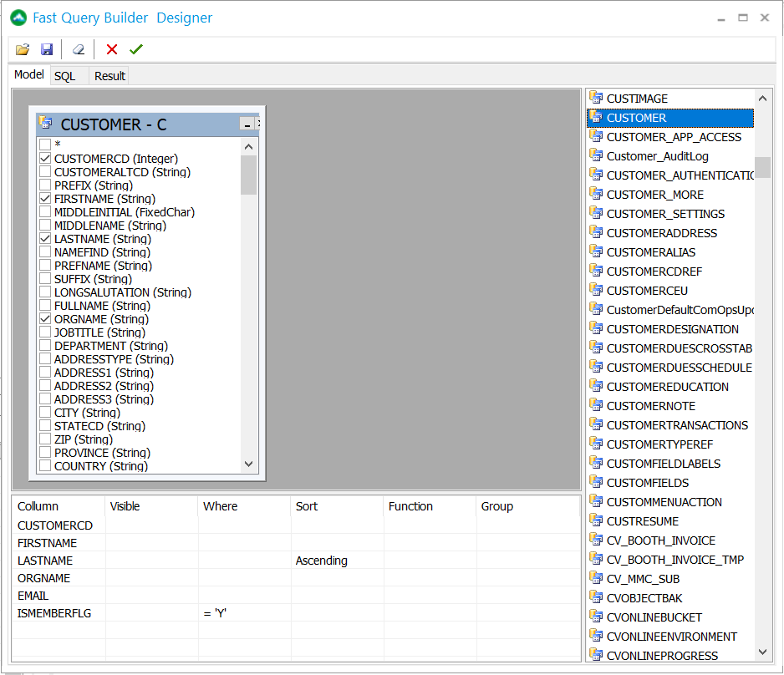
Task: Click the table list scrollbar thumb
Action: [x=762, y=167]
